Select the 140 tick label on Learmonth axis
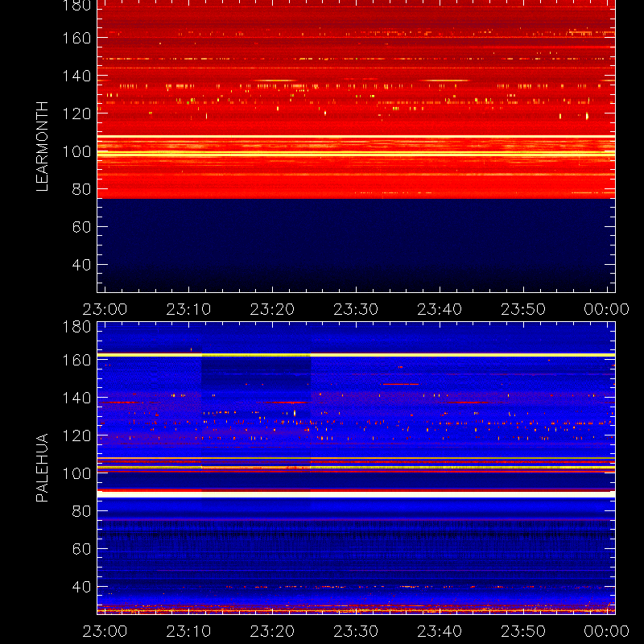Screen dimensions: 644x644 tap(76, 76)
